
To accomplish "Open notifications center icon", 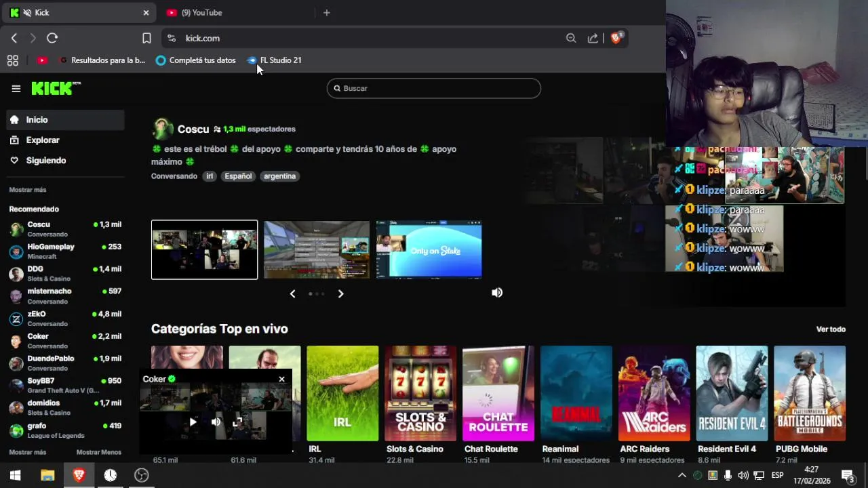I will pyautogui.click(x=848, y=475).
